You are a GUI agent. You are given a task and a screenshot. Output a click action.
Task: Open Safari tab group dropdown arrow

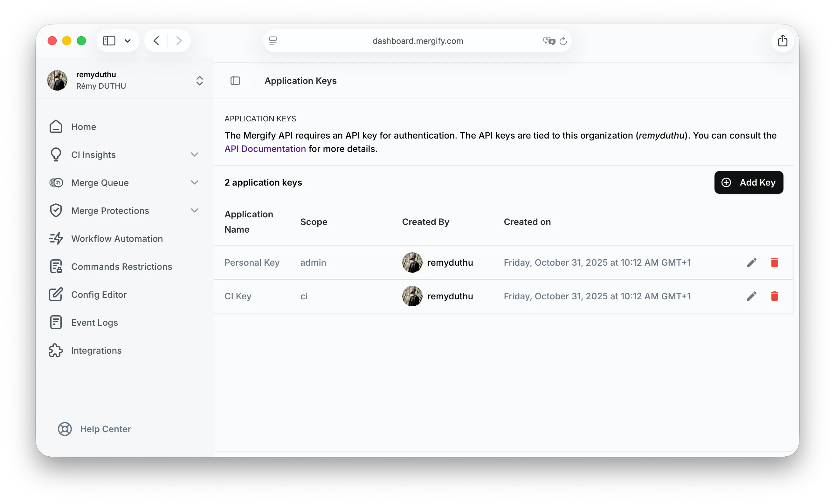128,41
